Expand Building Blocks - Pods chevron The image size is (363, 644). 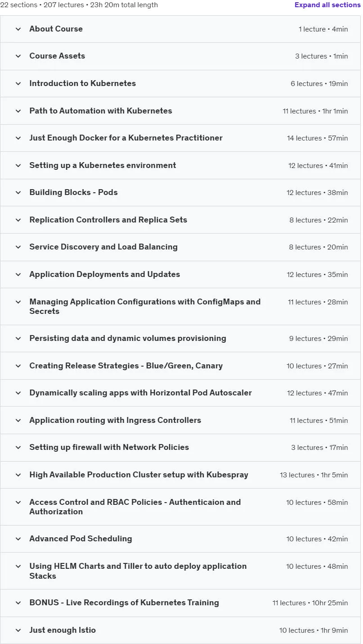click(18, 193)
